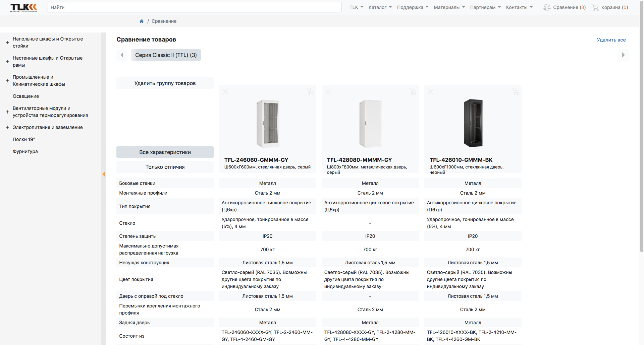Open the TFL-426010-GMMM-BK product title
Image resolution: width=644 pixels, height=345 pixels.
point(461,160)
